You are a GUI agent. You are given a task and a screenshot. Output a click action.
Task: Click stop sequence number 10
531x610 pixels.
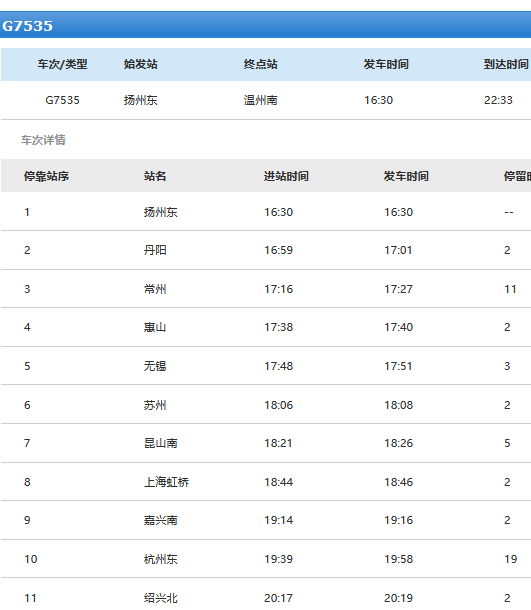[x=31, y=559]
